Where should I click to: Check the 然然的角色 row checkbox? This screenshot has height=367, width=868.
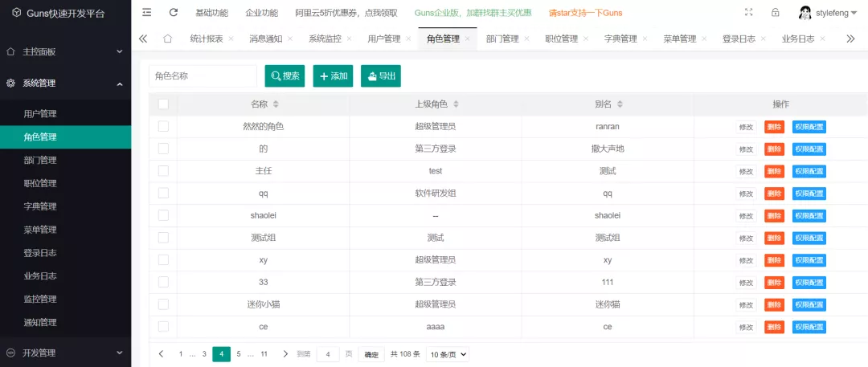(x=163, y=126)
